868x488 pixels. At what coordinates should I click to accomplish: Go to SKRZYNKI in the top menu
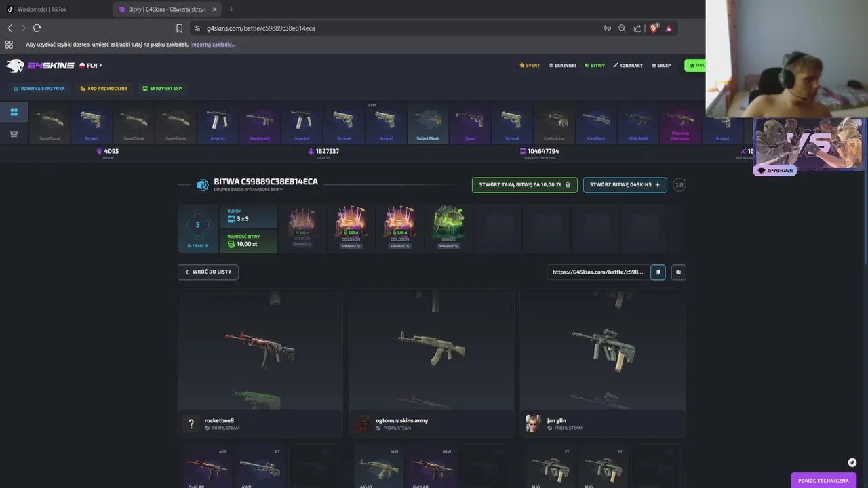[x=562, y=66]
